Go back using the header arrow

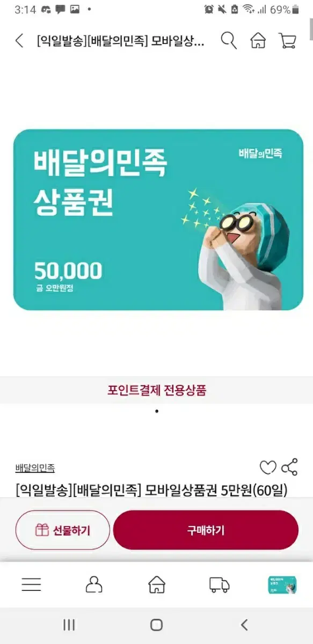tap(19, 41)
